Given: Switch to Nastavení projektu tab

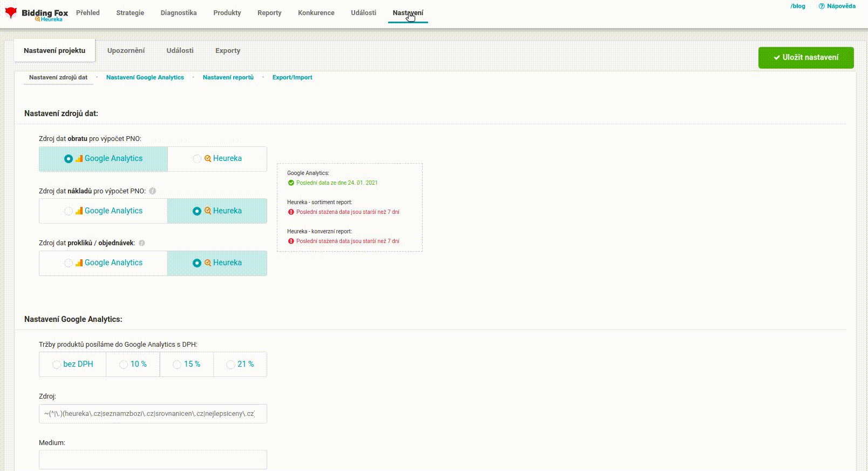Looking at the screenshot, I should (x=55, y=51).
